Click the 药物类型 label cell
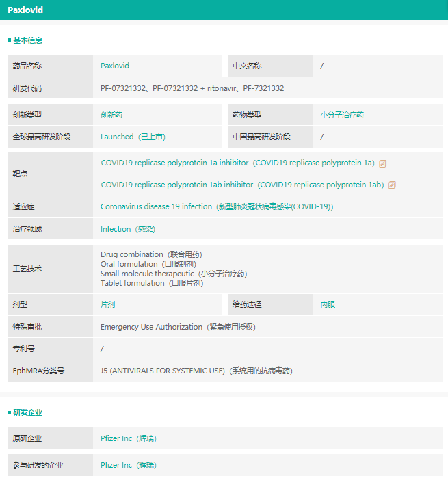 (270, 115)
